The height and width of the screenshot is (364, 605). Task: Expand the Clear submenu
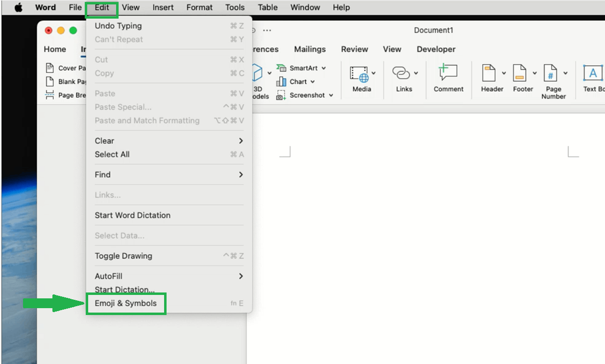(169, 141)
